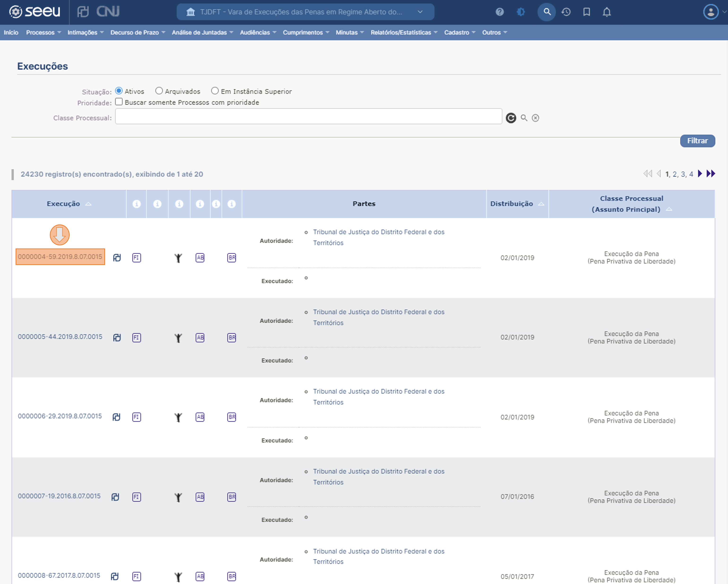This screenshot has width=728, height=584.
Task: Open the Decurso de Prazo menu
Action: coord(138,32)
